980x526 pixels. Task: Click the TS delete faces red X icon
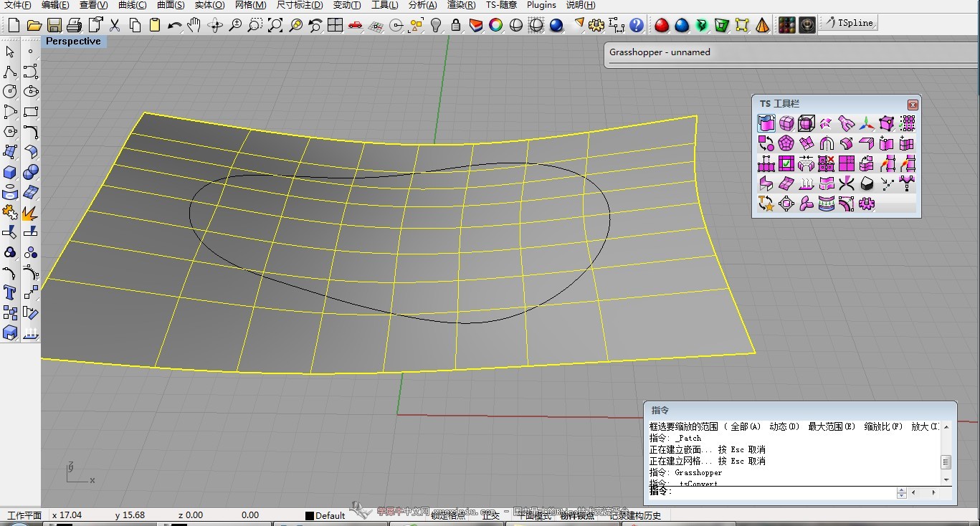click(x=827, y=163)
